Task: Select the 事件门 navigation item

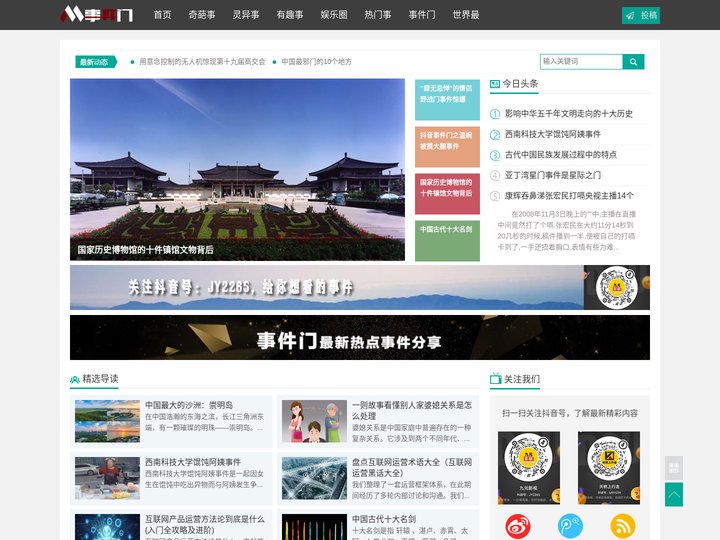Action: [x=422, y=15]
